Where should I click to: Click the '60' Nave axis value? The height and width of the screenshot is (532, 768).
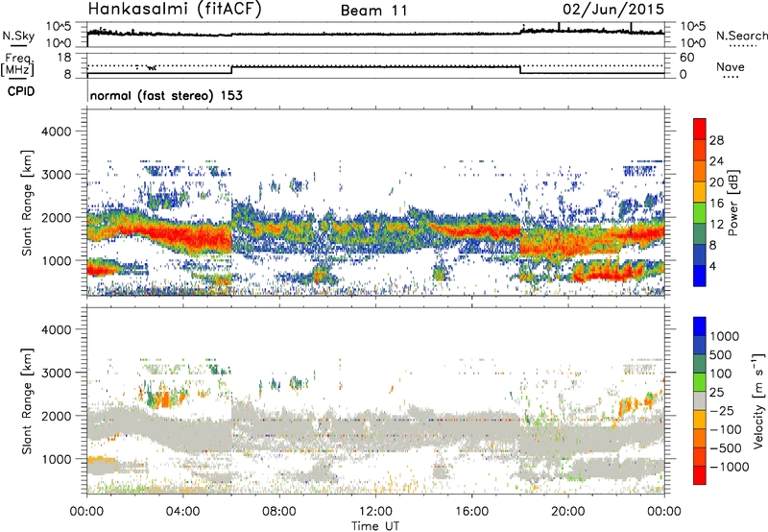click(687, 58)
